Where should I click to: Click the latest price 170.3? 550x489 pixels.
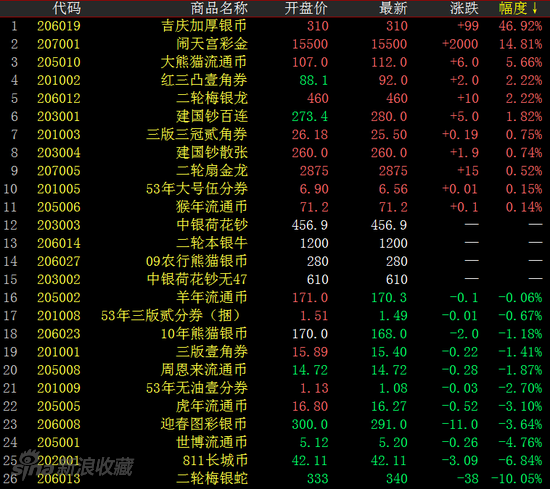click(389, 298)
